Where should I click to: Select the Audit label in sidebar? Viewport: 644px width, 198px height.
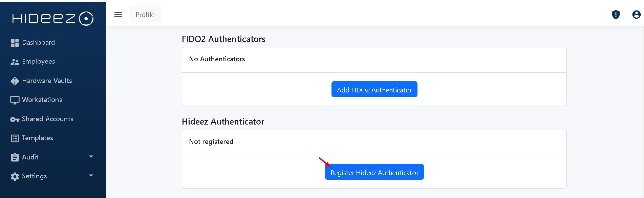tap(30, 157)
